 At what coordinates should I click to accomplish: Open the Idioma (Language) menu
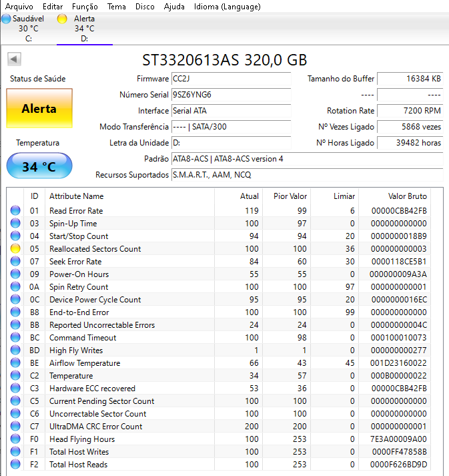coord(228,7)
